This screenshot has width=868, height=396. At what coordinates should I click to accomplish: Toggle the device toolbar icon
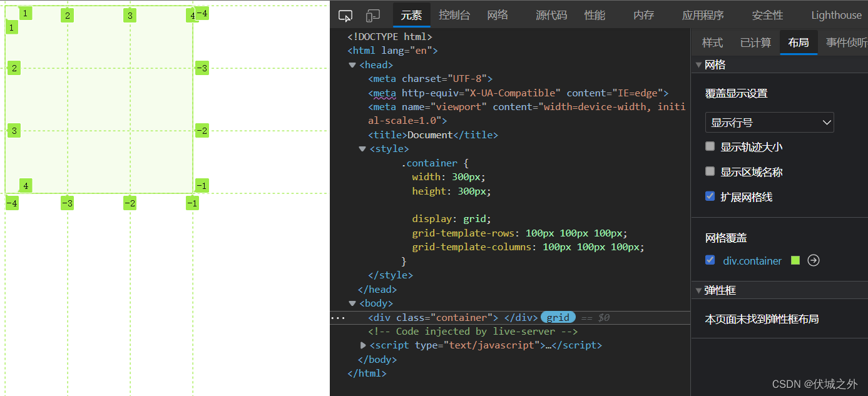pyautogui.click(x=373, y=16)
